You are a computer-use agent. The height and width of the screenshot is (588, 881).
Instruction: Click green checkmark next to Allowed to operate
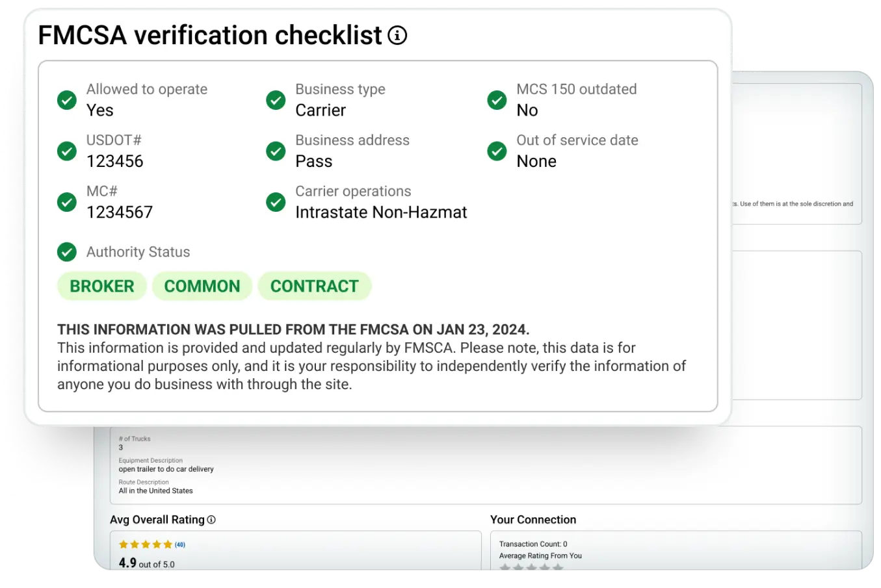point(67,100)
